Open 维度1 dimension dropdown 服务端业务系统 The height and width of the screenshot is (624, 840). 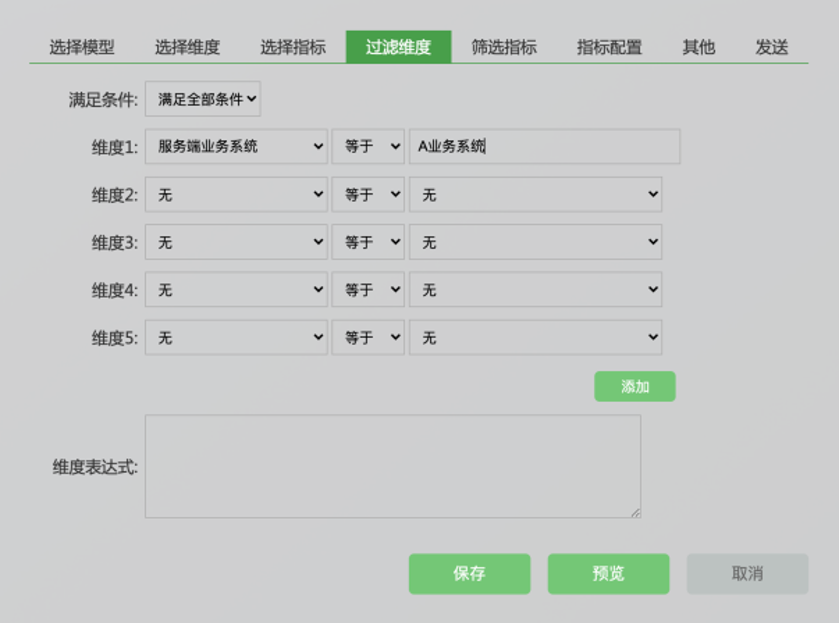coord(236,147)
